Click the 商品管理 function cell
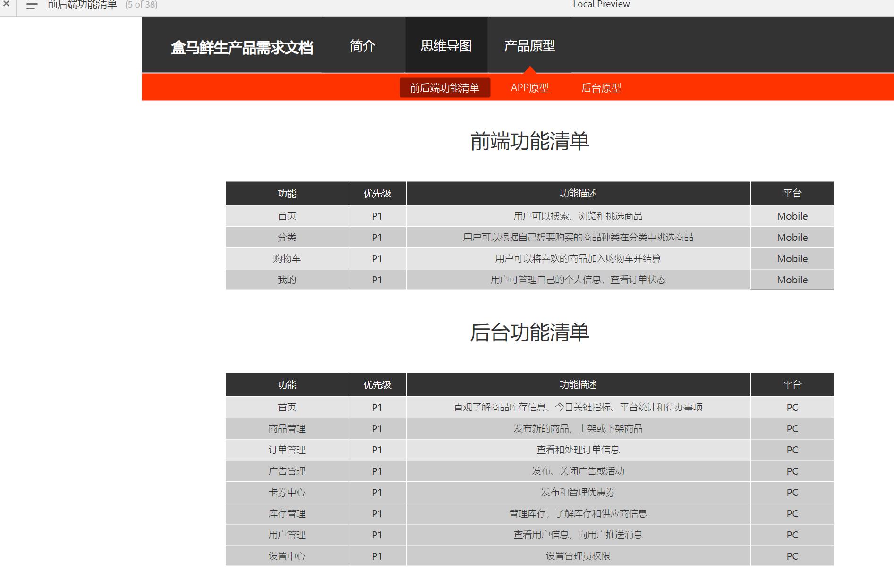 click(x=287, y=429)
